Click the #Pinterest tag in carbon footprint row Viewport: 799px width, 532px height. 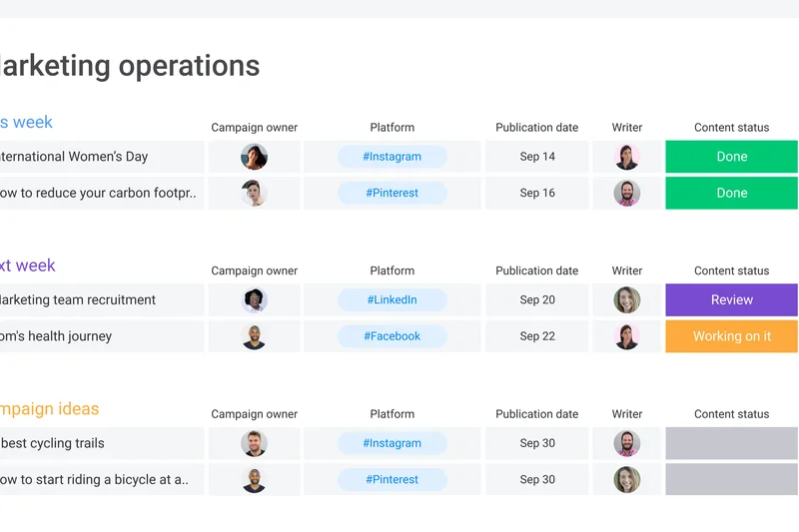[x=393, y=193]
